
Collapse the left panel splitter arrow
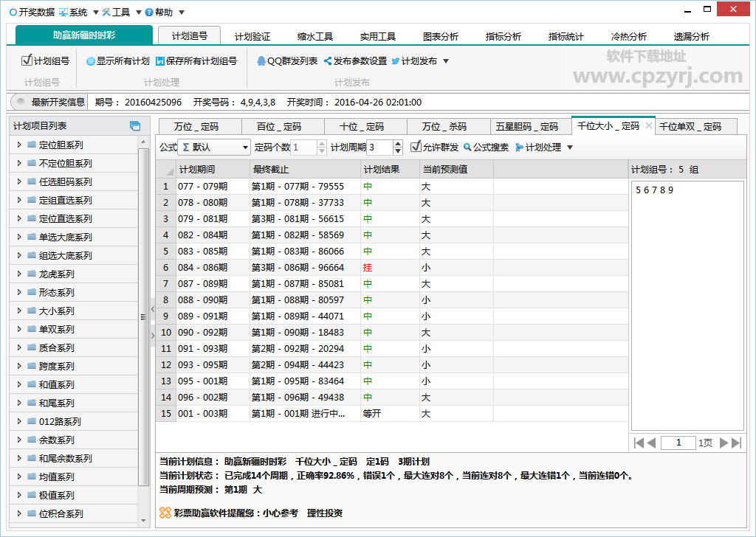pyautogui.click(x=152, y=309)
